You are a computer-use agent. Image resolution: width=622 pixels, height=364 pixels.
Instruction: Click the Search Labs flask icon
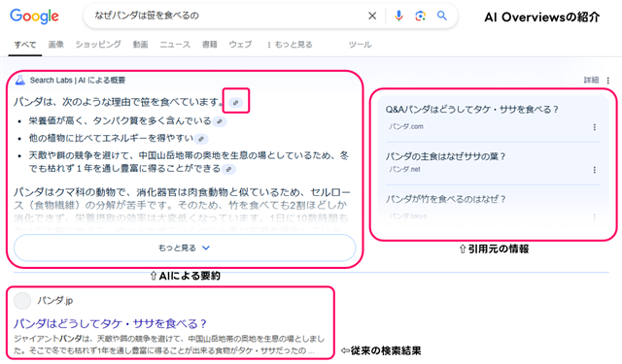pos(19,80)
